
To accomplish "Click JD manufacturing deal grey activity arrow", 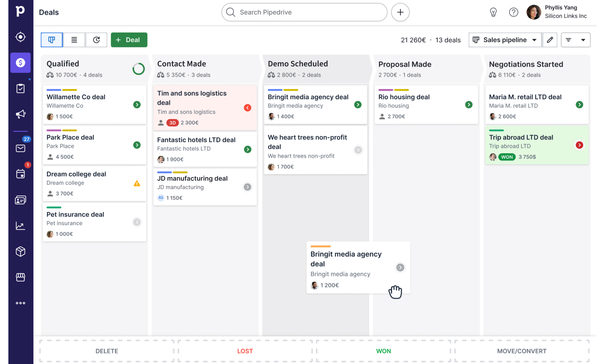I will coord(248,187).
